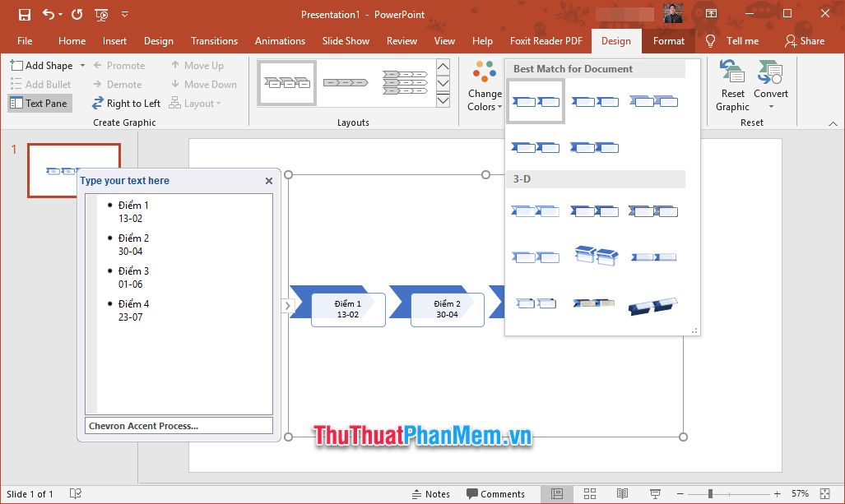The image size is (845, 504).
Task: Switch to the Format tab
Action: click(x=668, y=40)
